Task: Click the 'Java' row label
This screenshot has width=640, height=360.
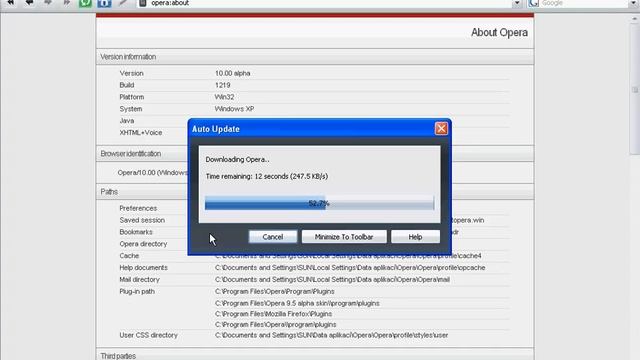Action: click(x=127, y=121)
